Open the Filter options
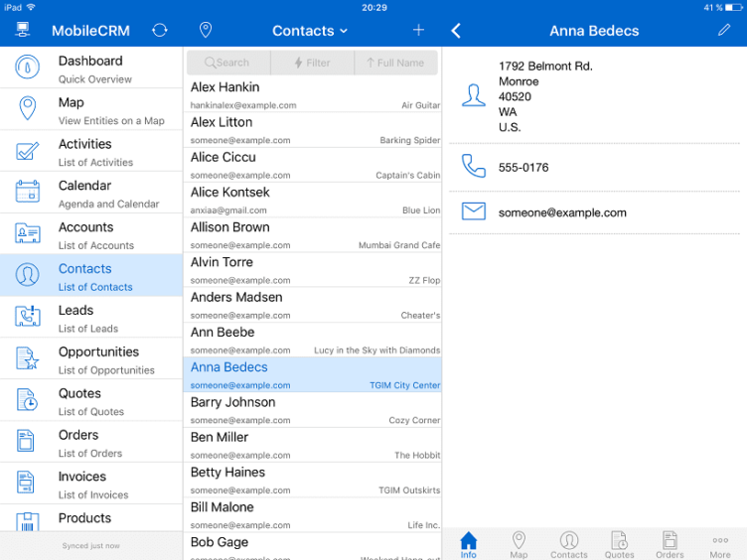The width and height of the screenshot is (747, 560). click(312, 63)
